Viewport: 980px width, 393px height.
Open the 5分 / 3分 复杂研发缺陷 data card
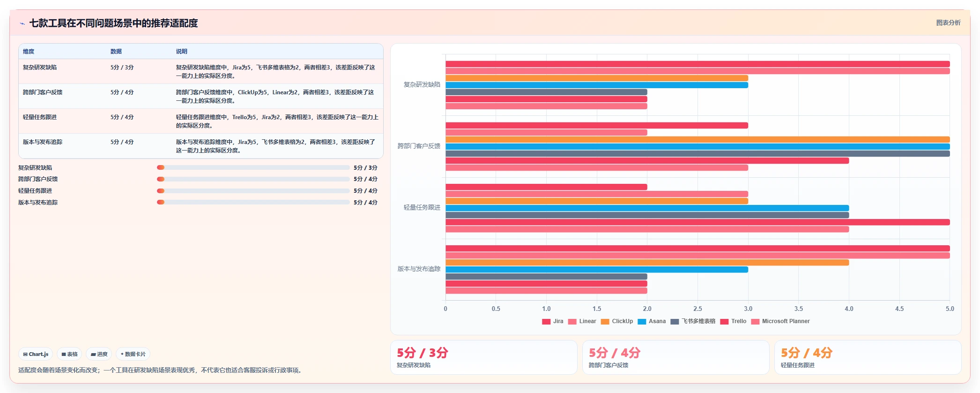(x=484, y=357)
